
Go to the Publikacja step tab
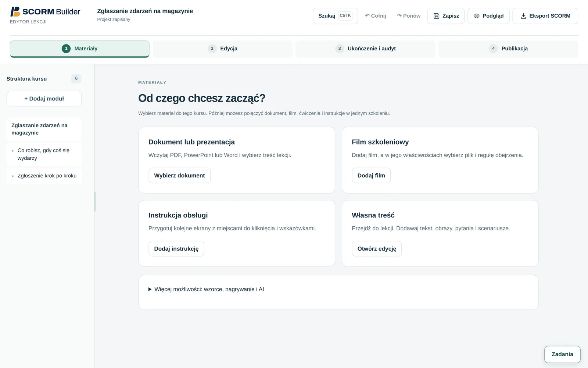(508, 49)
